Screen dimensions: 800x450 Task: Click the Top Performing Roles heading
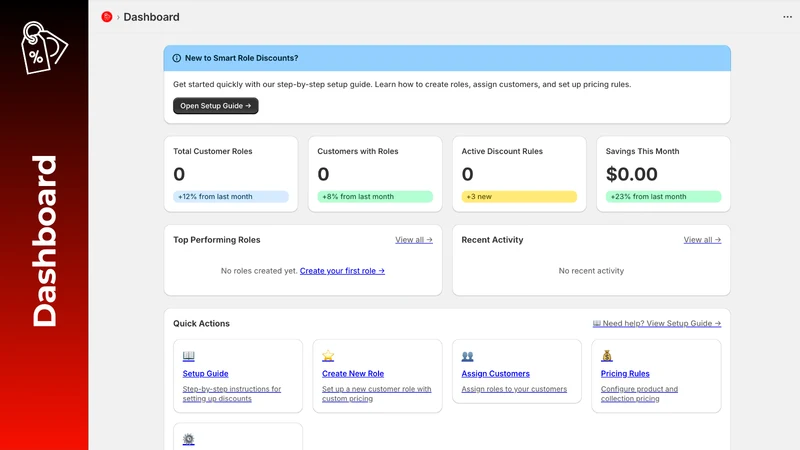point(217,240)
